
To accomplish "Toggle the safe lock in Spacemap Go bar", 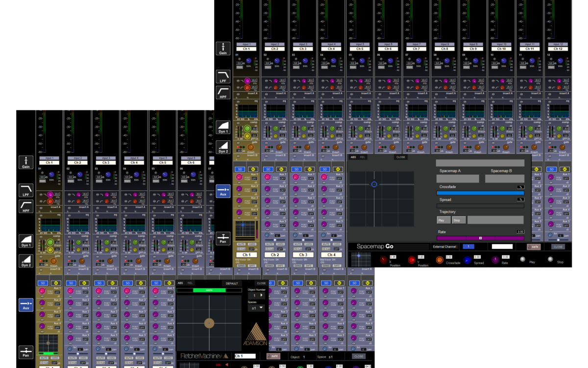I will [x=534, y=247].
